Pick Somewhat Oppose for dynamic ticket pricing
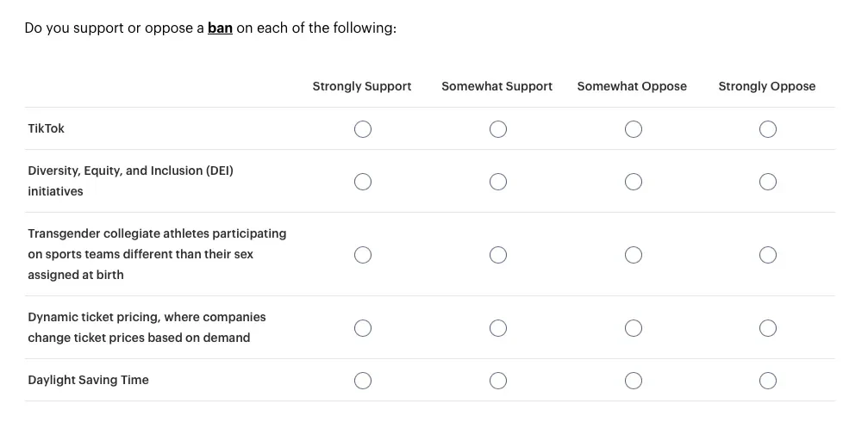This screenshot has height=422, width=868. 634,328
